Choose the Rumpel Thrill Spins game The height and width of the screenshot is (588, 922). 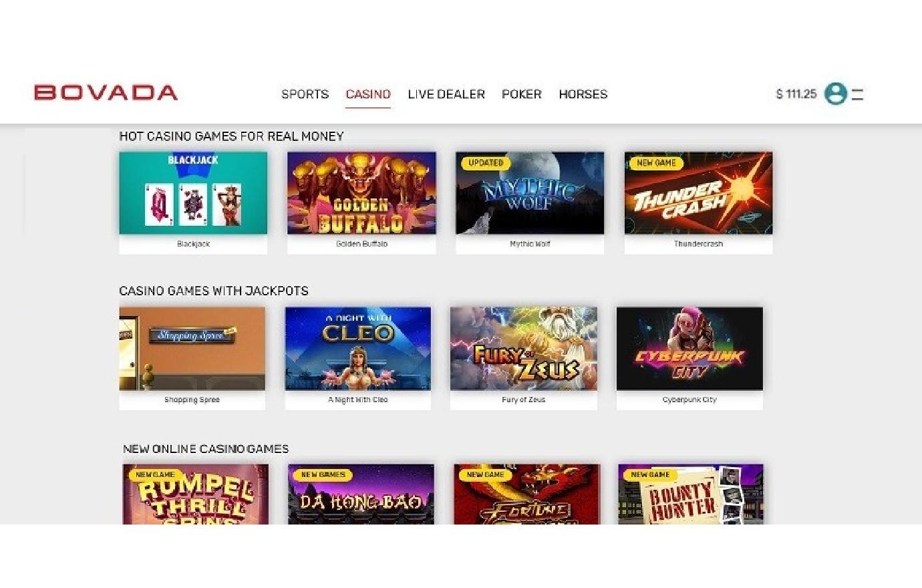pyautogui.click(x=195, y=494)
